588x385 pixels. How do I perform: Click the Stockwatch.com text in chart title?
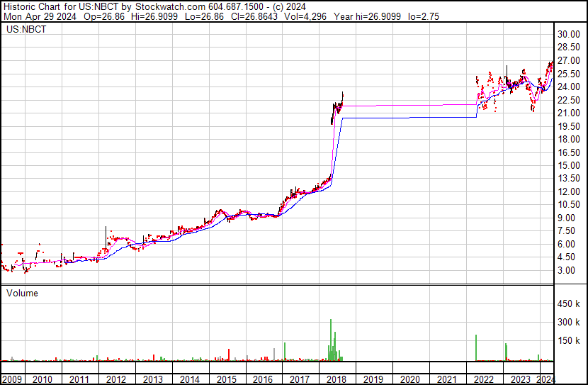click(170, 7)
